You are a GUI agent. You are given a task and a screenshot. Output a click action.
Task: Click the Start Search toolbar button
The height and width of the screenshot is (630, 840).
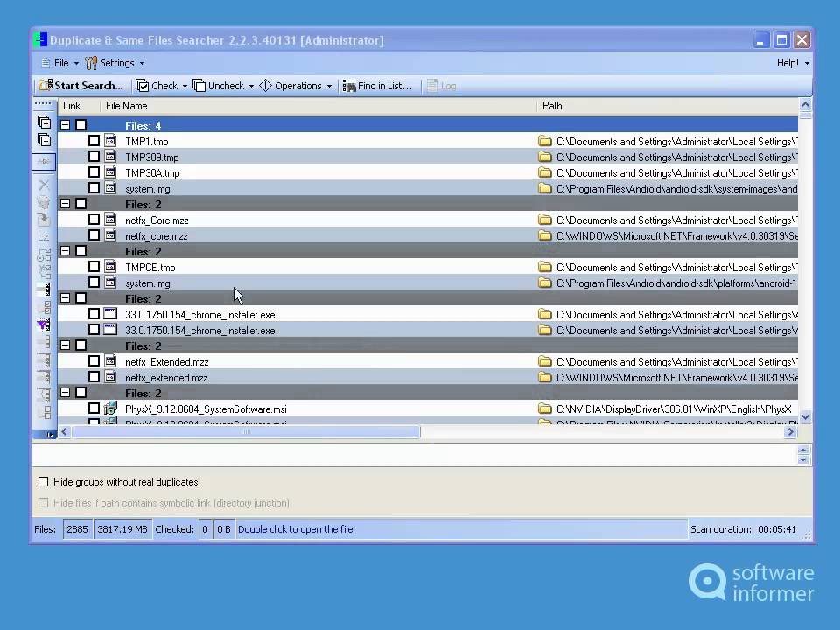80,86
